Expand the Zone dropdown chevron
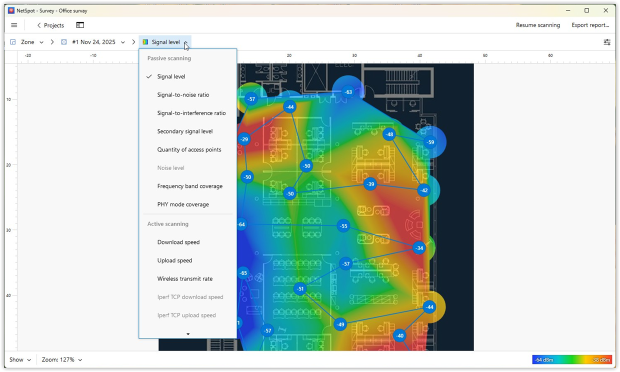Viewport: 620px width, 372px height. pos(41,42)
